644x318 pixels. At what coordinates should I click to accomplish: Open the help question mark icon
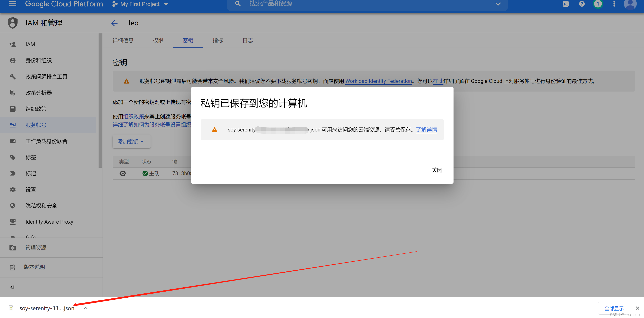(x=582, y=4)
